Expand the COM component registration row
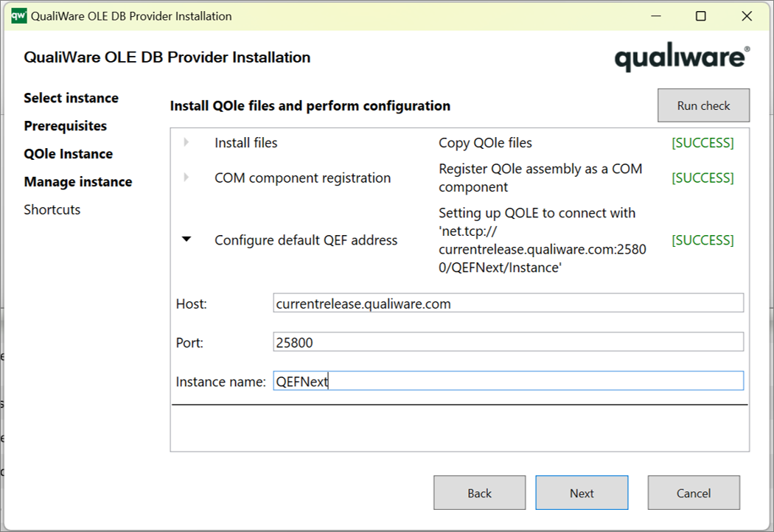774x532 pixels. click(x=186, y=178)
